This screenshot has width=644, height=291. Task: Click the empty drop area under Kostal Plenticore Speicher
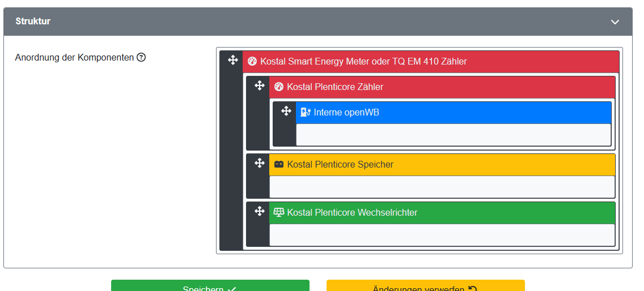442,187
